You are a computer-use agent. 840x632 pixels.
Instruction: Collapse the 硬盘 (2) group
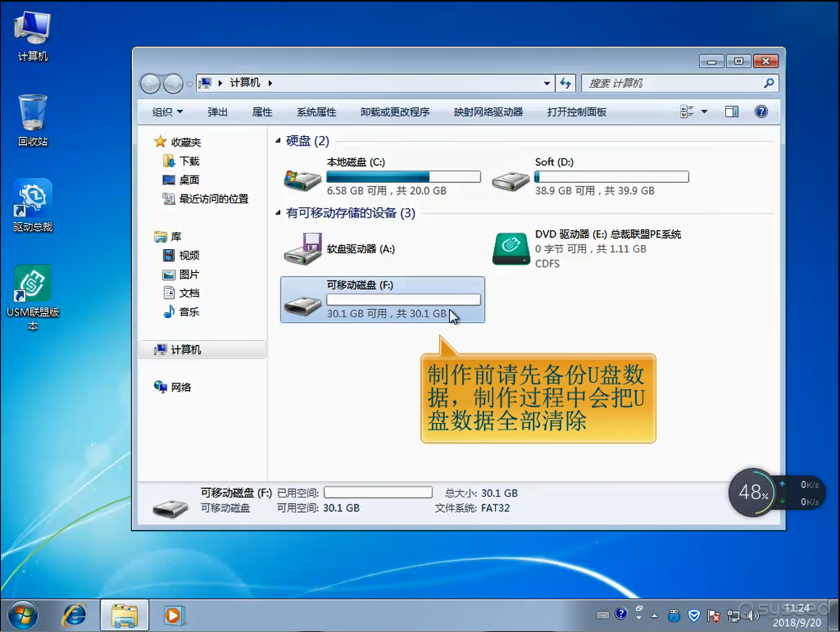click(278, 141)
